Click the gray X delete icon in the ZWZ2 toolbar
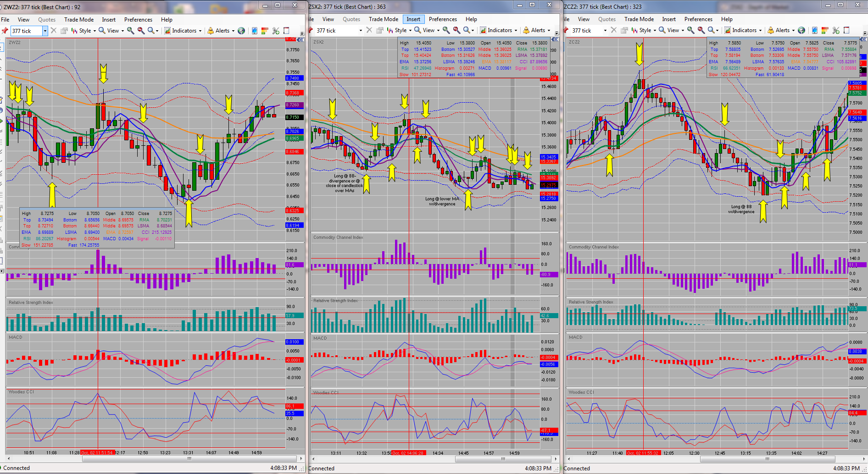 [x=53, y=31]
